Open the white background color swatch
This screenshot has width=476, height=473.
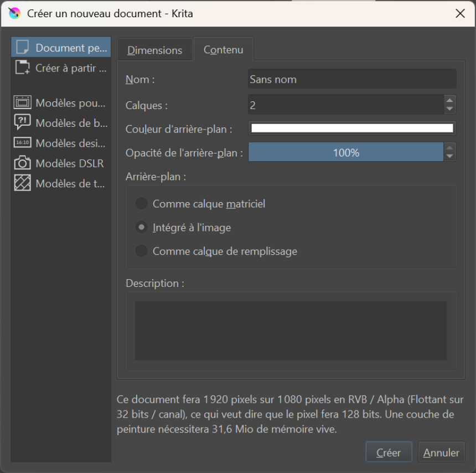[x=352, y=128]
